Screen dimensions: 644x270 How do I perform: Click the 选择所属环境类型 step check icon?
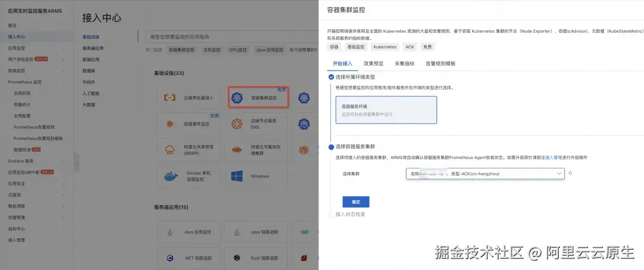331,77
